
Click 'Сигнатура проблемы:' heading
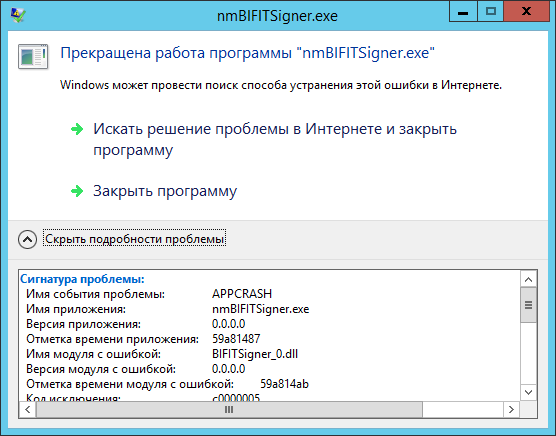coord(82,279)
